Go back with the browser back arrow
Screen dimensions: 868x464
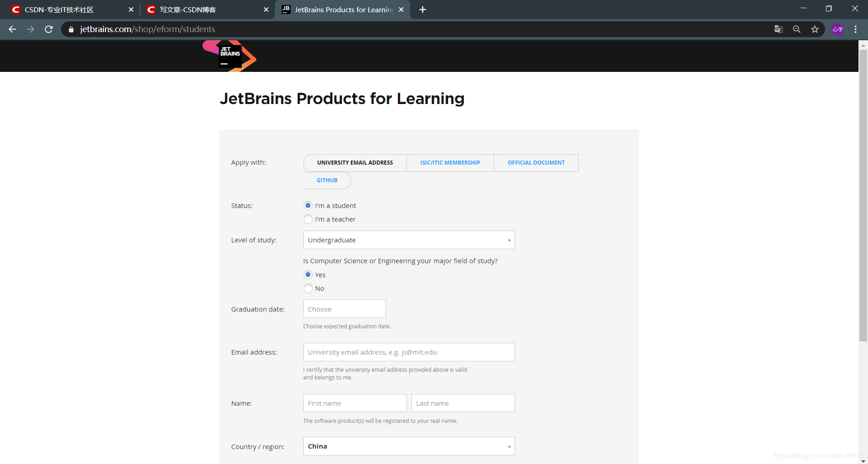(x=12, y=29)
